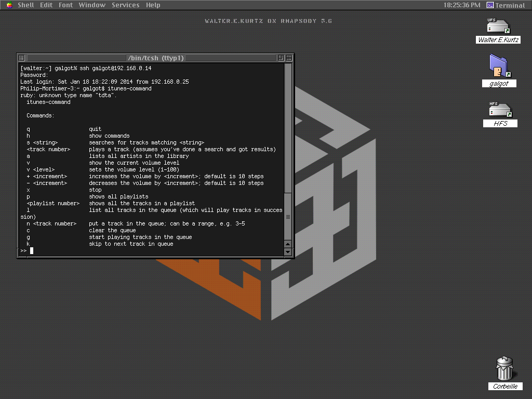Open the Walter.E.Kurtz UFS disk icon

(x=497, y=27)
